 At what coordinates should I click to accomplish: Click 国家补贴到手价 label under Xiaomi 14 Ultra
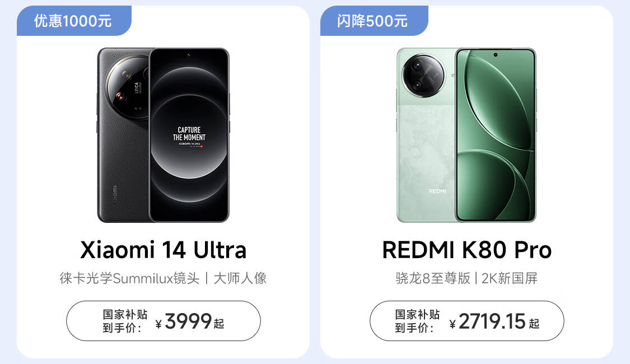pos(125,321)
